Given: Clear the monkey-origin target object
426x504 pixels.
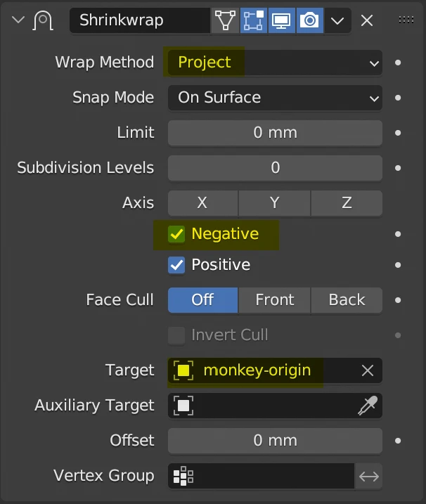Looking at the screenshot, I should point(368,370).
